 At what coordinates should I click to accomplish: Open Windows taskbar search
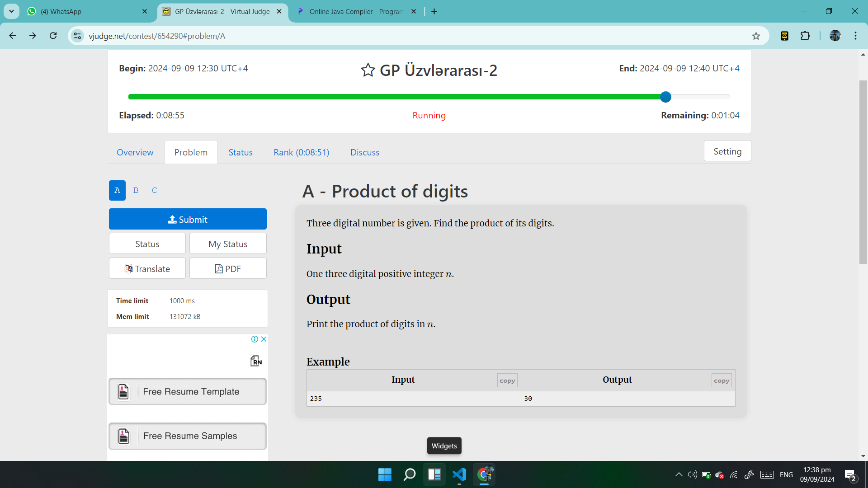tap(410, 474)
